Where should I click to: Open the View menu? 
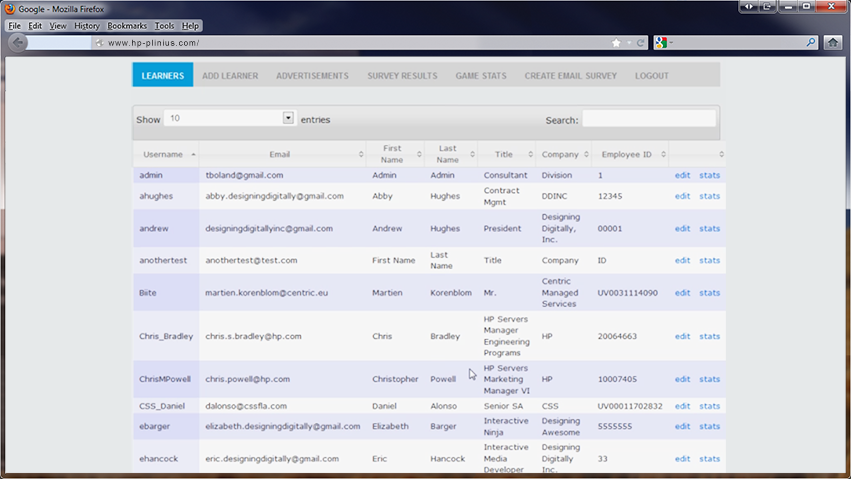[x=58, y=25]
